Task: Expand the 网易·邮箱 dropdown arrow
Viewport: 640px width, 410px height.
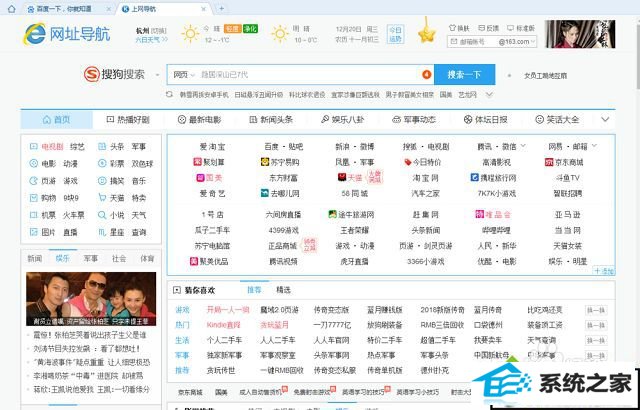Action: (x=594, y=146)
